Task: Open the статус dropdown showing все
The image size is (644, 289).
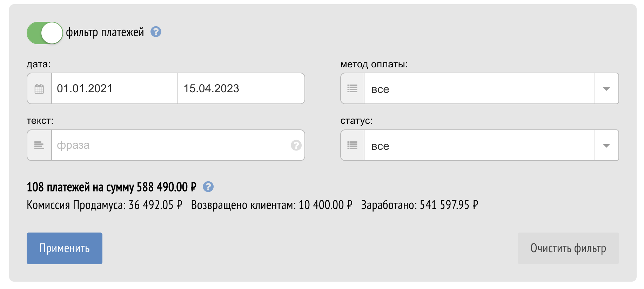Action: (479, 145)
